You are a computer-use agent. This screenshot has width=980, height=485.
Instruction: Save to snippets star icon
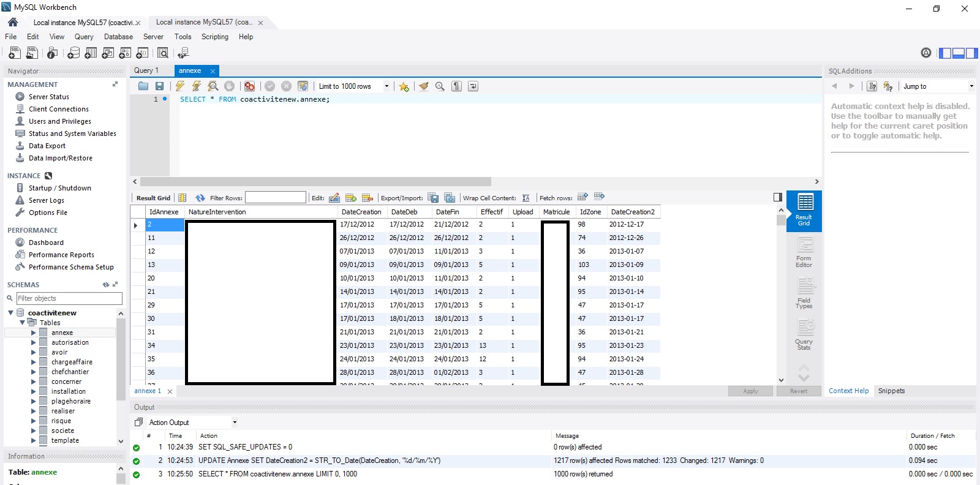[404, 86]
